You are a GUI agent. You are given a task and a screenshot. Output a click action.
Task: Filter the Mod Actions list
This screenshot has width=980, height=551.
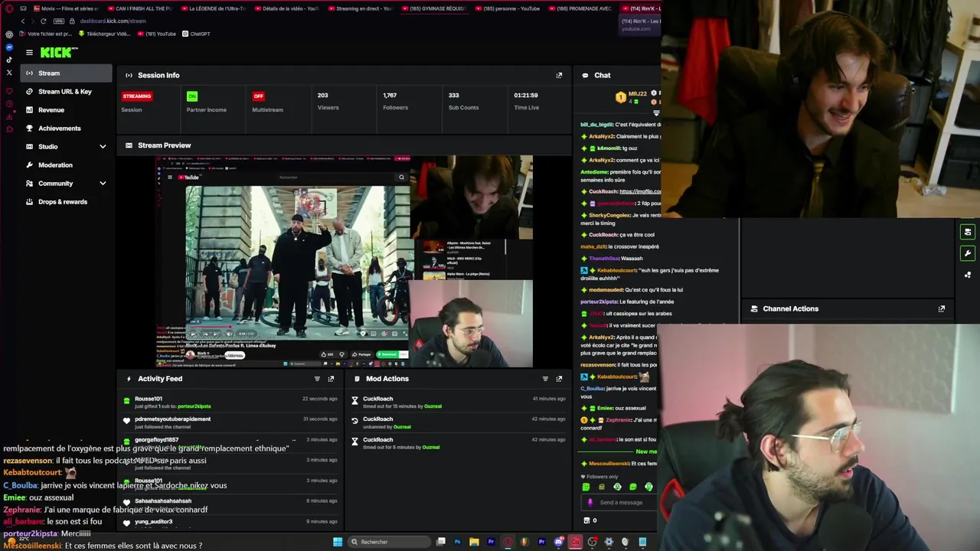point(545,379)
